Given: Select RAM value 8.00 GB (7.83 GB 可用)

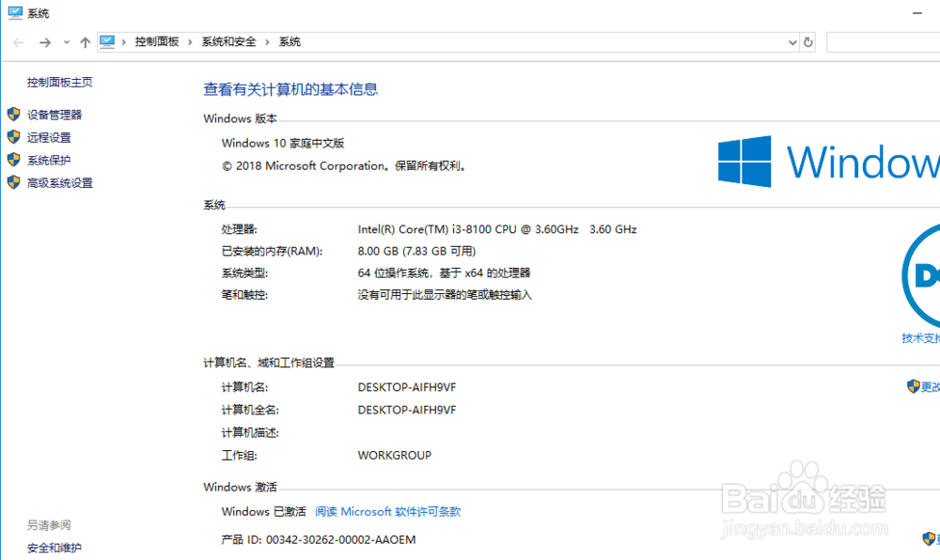Looking at the screenshot, I should click(x=416, y=251).
